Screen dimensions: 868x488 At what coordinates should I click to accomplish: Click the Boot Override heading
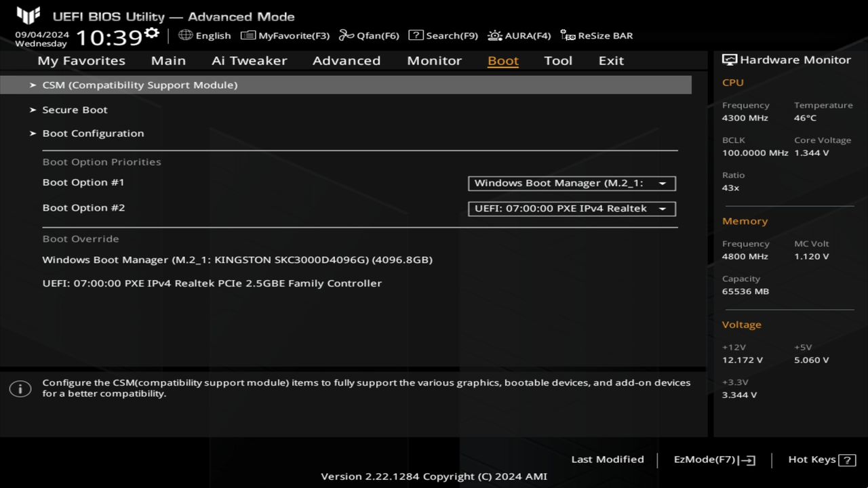point(81,239)
